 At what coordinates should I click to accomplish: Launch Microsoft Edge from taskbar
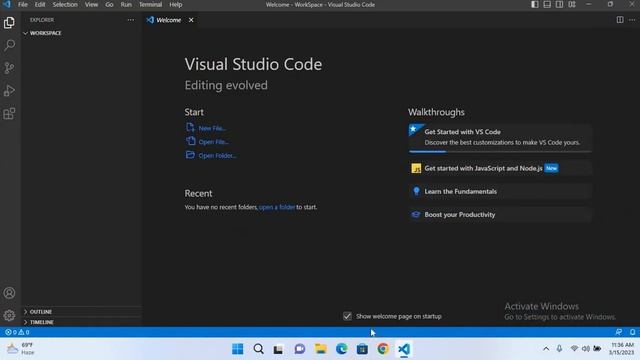341,349
